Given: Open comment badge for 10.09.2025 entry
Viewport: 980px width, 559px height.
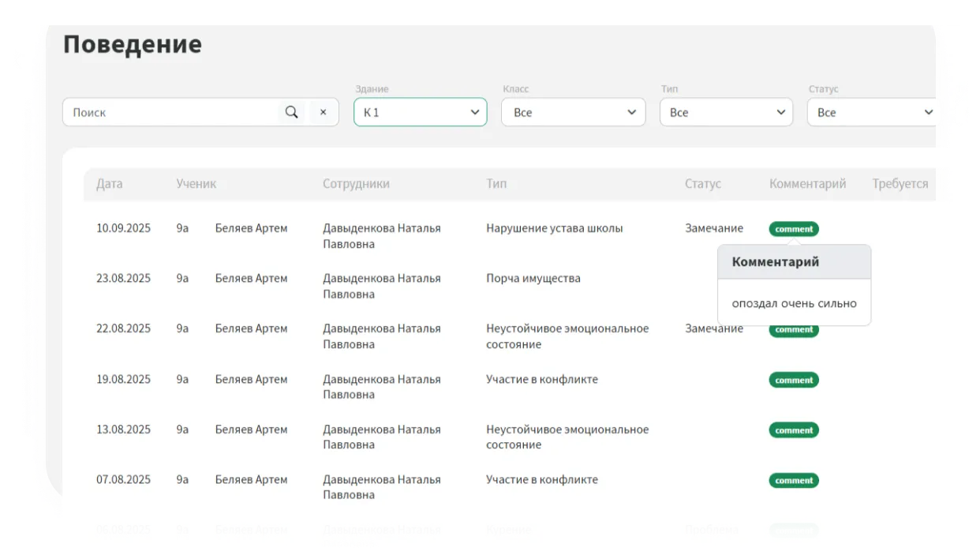Looking at the screenshot, I should pyautogui.click(x=794, y=229).
